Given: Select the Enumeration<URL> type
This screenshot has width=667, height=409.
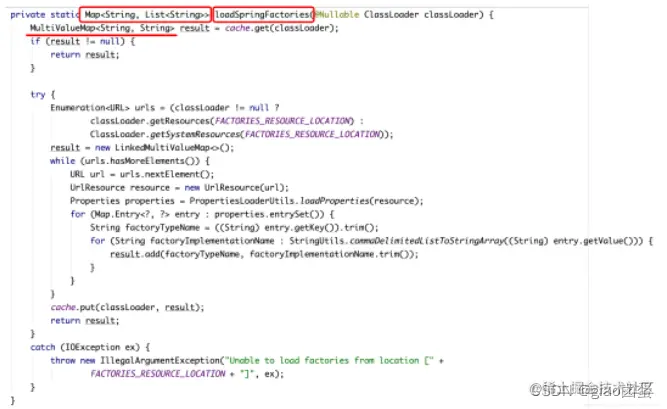Looking at the screenshot, I should pyautogui.click(x=90, y=108).
